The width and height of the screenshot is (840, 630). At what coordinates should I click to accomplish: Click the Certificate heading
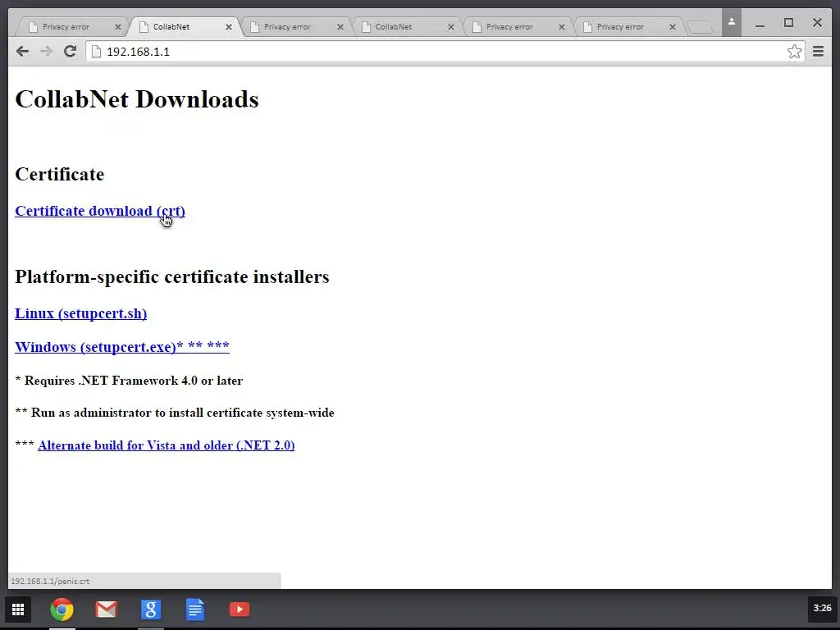click(x=59, y=174)
